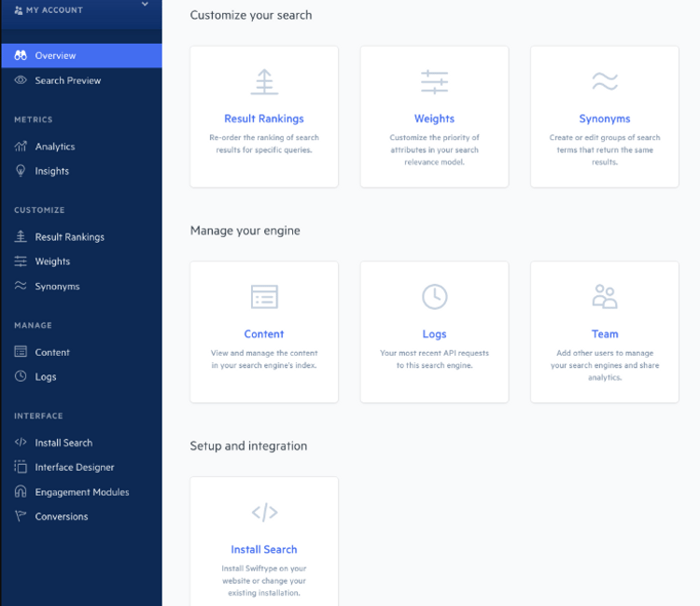This screenshot has width=700, height=606.
Task: Click 'Re-order the ranking of search' description text
Action: pyautogui.click(x=264, y=137)
